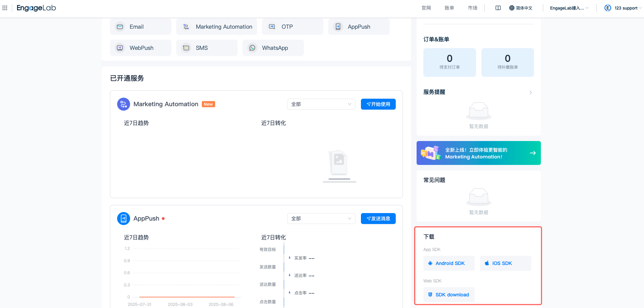Download the Android SDK
Viewport: 644px width, 308px height.
tap(449, 263)
